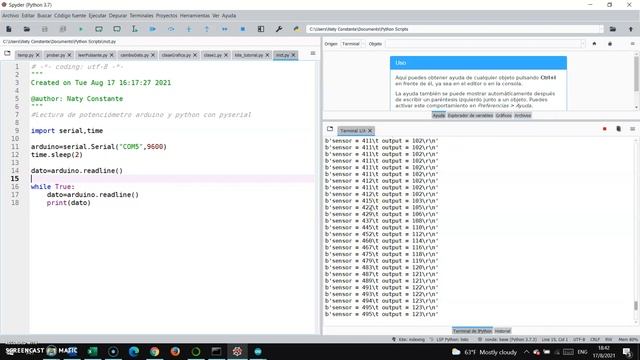Click the conda: base status bar entry

pyautogui.click(x=507, y=339)
